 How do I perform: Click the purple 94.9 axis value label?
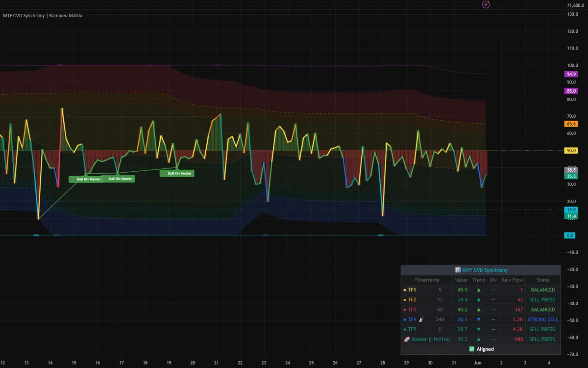(571, 74)
